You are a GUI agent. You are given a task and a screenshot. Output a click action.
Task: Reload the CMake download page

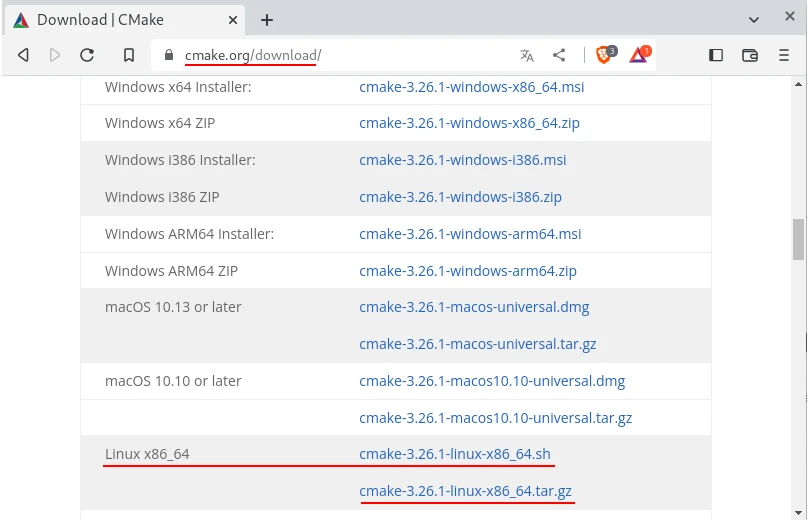(87, 55)
